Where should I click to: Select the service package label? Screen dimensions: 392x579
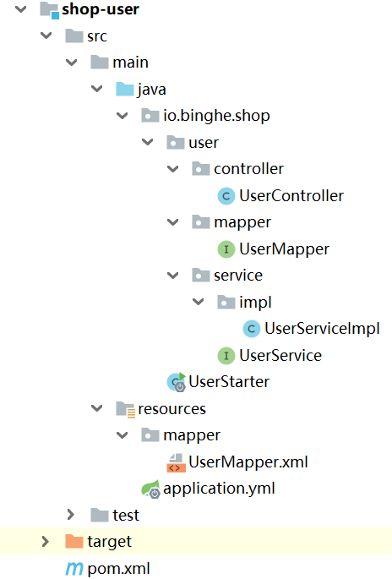[x=238, y=276]
